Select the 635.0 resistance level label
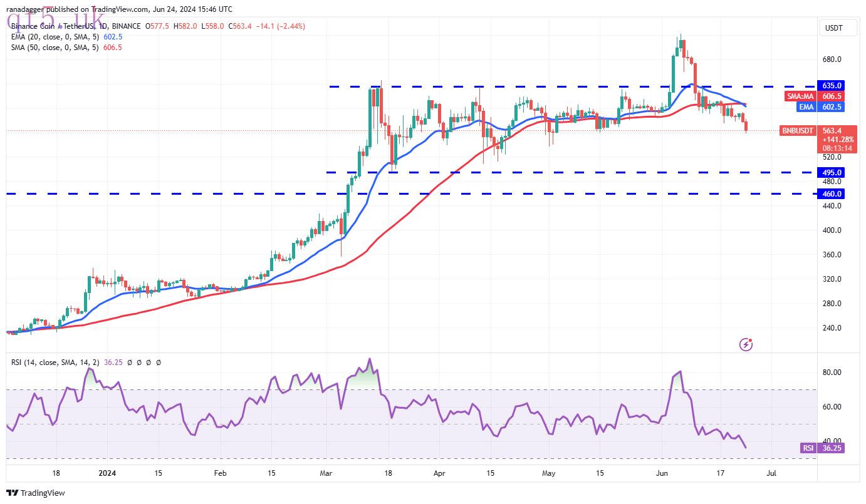This screenshot has height=504, width=866. [832, 86]
